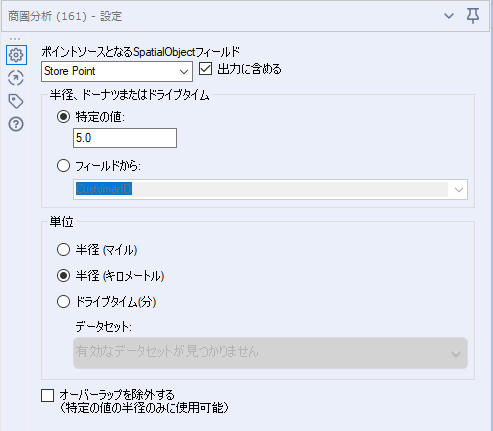
Task: Grab the three-dot handle above the sidebar
Action: click(15, 39)
